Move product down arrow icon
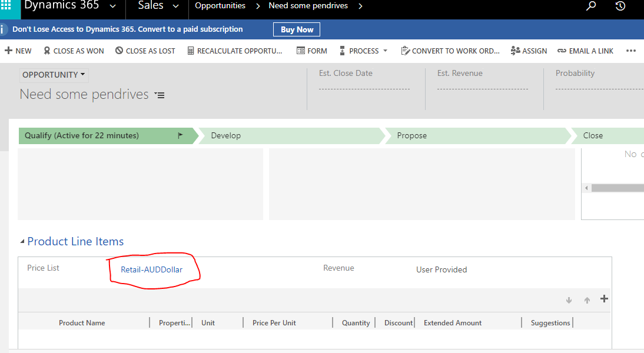Image resolution: width=644 pixels, height=353 pixels. pyautogui.click(x=569, y=300)
